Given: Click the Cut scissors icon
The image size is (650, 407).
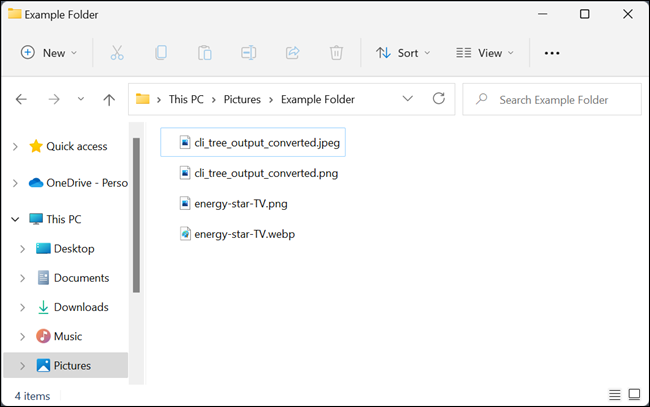Looking at the screenshot, I should 117,53.
